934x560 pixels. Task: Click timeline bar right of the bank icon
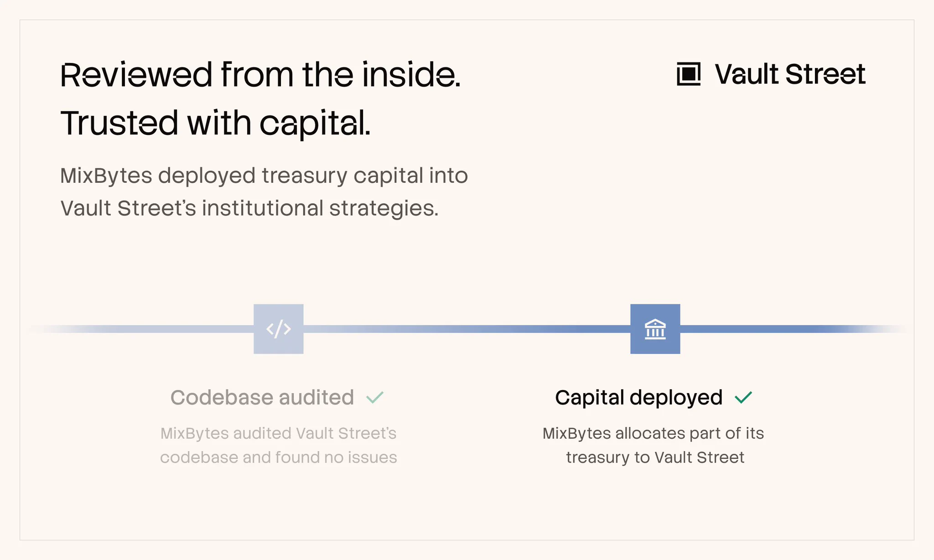coord(794,329)
